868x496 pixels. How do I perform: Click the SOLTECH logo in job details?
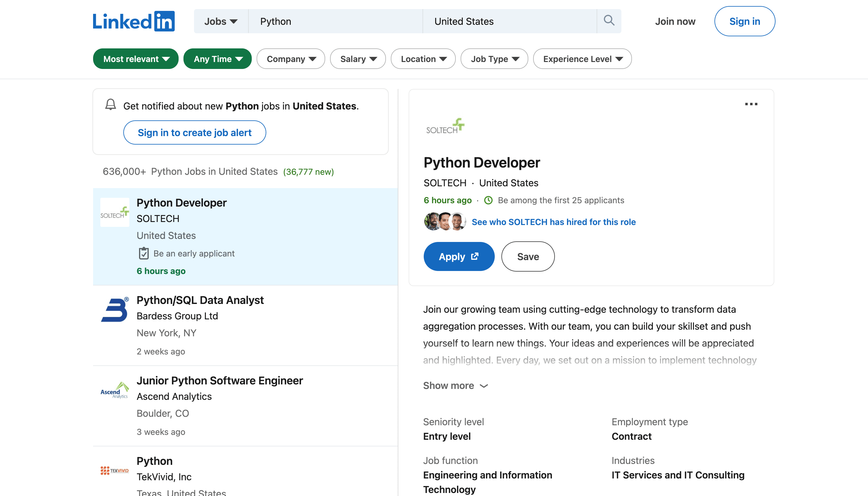(445, 126)
